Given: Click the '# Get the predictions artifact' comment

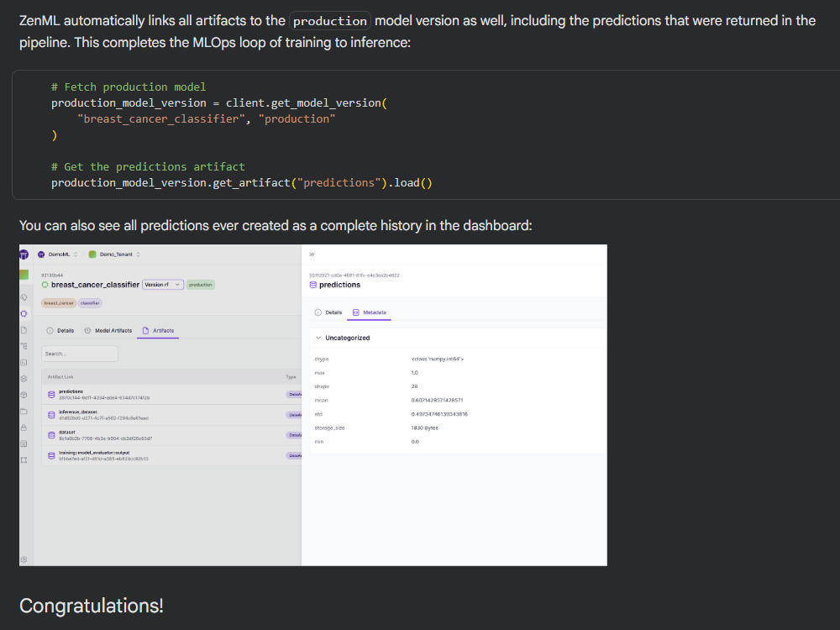Looking at the screenshot, I should 148,166.
